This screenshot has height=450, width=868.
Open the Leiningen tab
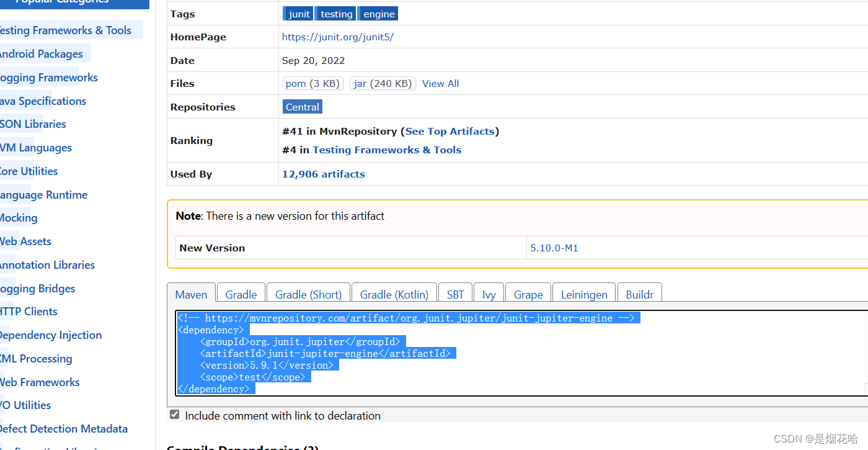(x=584, y=294)
